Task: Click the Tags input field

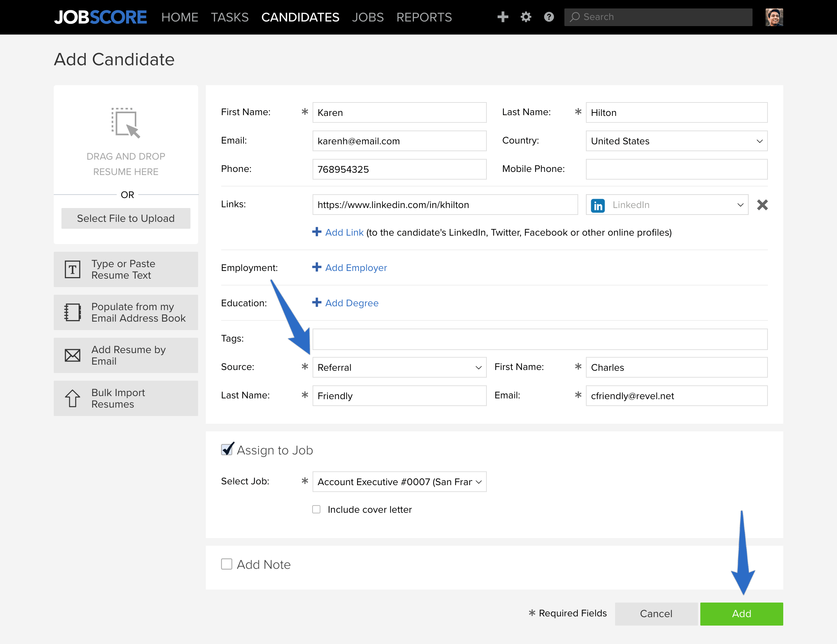Action: (540, 339)
